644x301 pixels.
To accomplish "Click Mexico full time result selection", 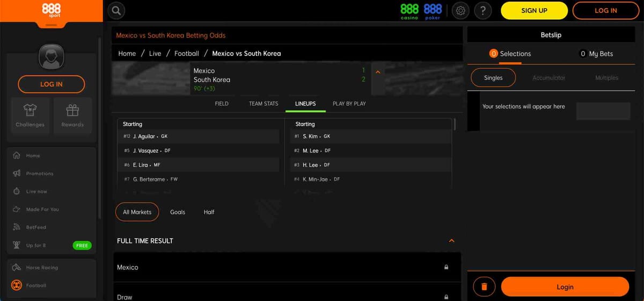I will [287, 267].
